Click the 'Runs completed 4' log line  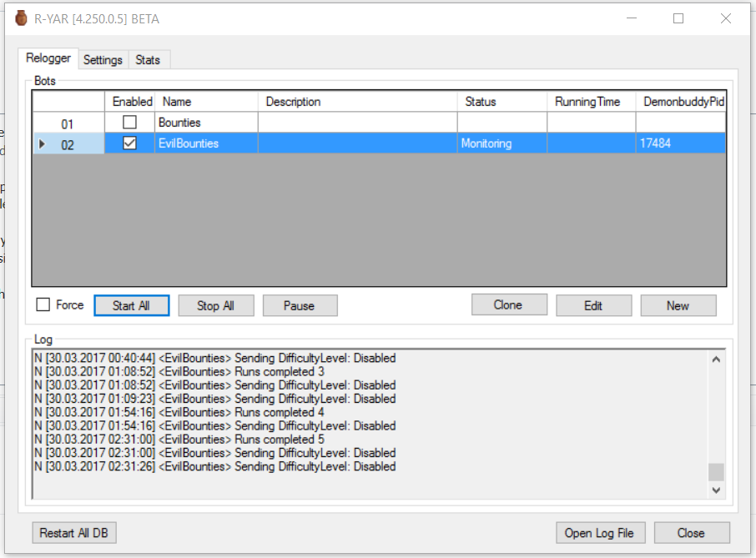point(179,413)
